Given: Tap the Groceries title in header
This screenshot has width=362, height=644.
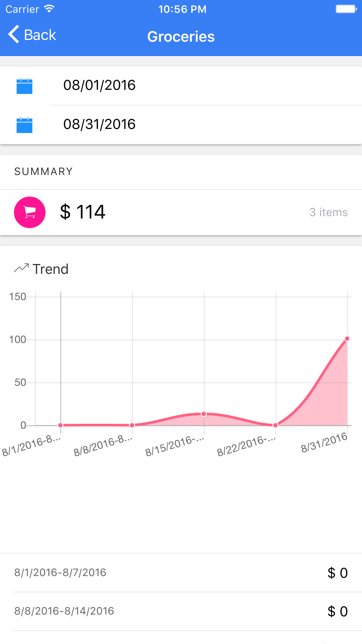Looking at the screenshot, I should coord(181,36).
